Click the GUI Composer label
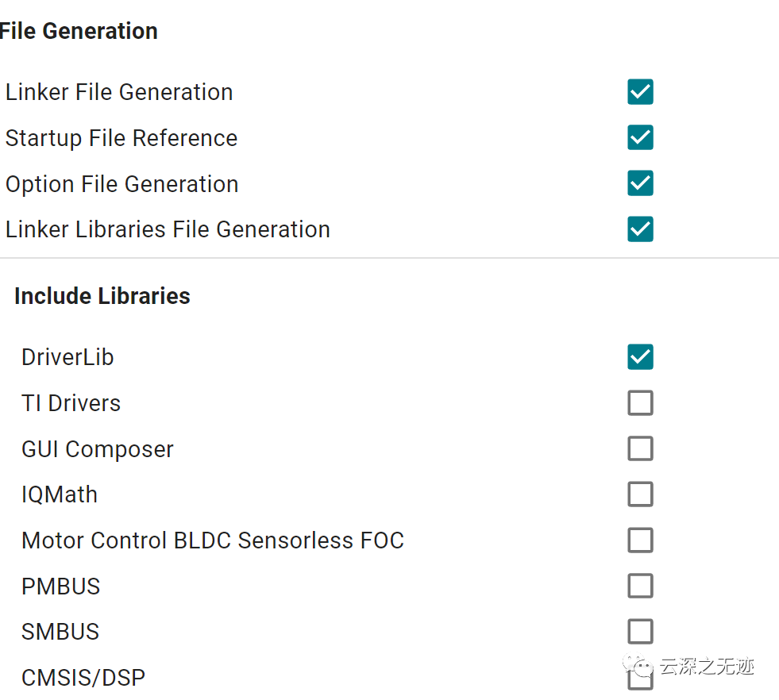 (x=98, y=449)
